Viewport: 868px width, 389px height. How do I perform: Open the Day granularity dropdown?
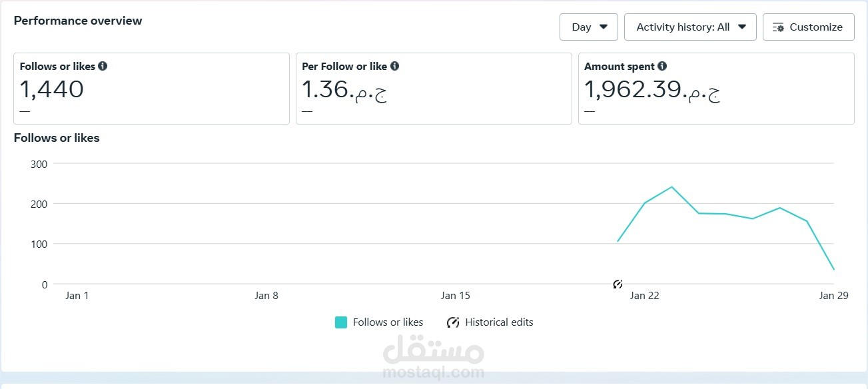pos(589,27)
